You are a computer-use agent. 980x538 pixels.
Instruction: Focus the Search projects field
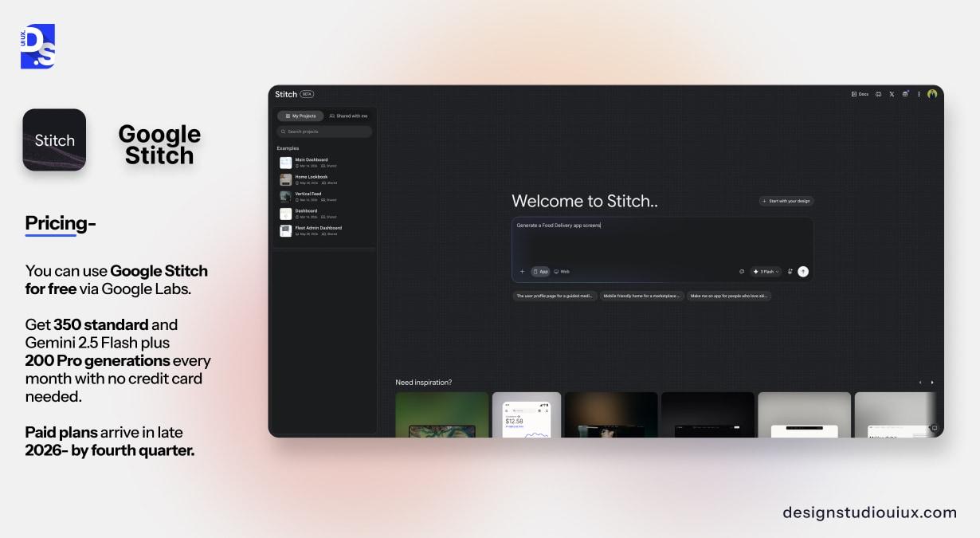[324, 132]
